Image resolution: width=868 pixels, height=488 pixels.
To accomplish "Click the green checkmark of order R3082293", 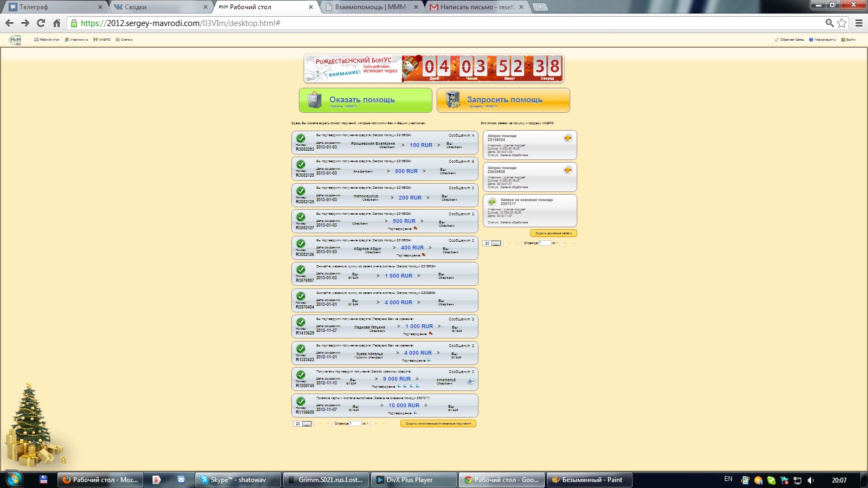I will point(301,138).
